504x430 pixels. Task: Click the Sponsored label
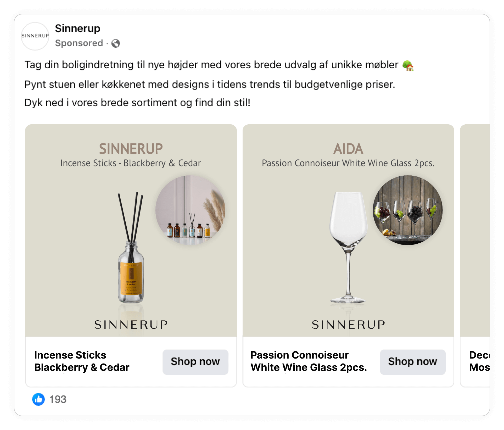[x=79, y=43]
